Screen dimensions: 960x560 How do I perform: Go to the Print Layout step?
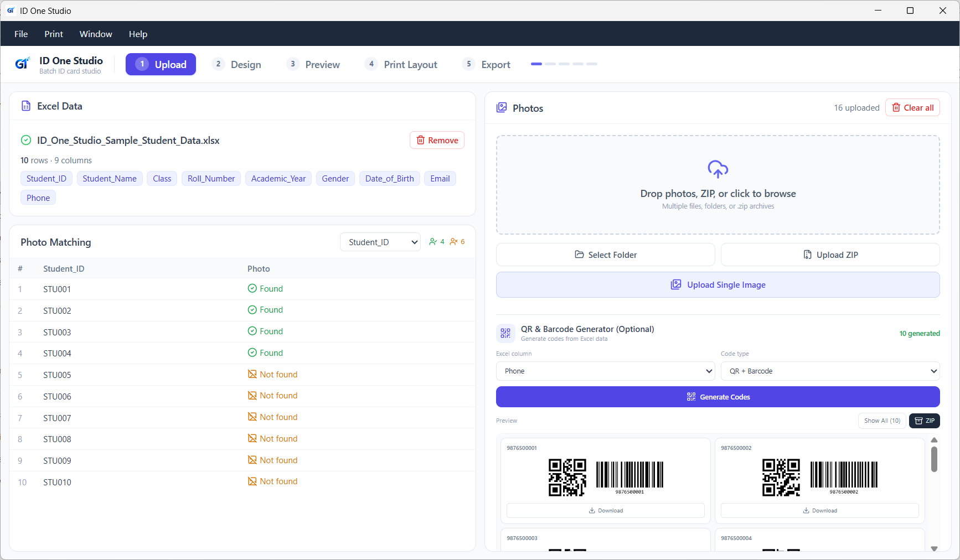402,64
